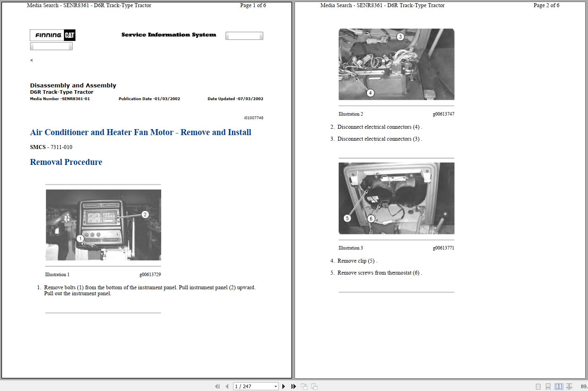This screenshot has width=588, height=391.
Task: Click step 1 Remove bolts instruction text
Action: pos(150,290)
